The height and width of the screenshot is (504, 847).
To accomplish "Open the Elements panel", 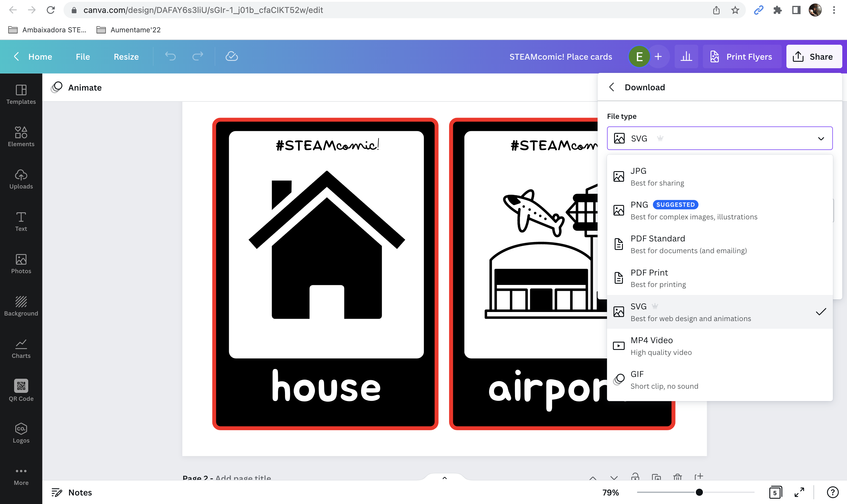I will coord(21,136).
